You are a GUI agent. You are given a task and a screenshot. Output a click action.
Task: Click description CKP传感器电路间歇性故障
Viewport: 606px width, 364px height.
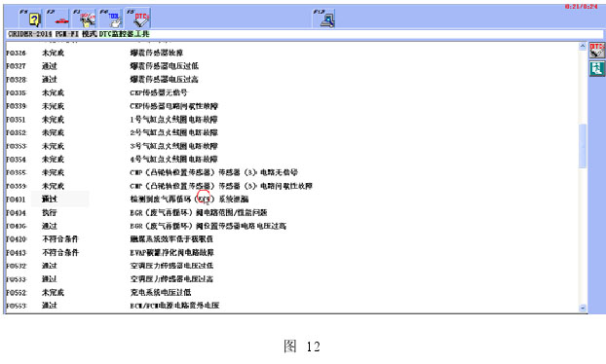click(174, 106)
